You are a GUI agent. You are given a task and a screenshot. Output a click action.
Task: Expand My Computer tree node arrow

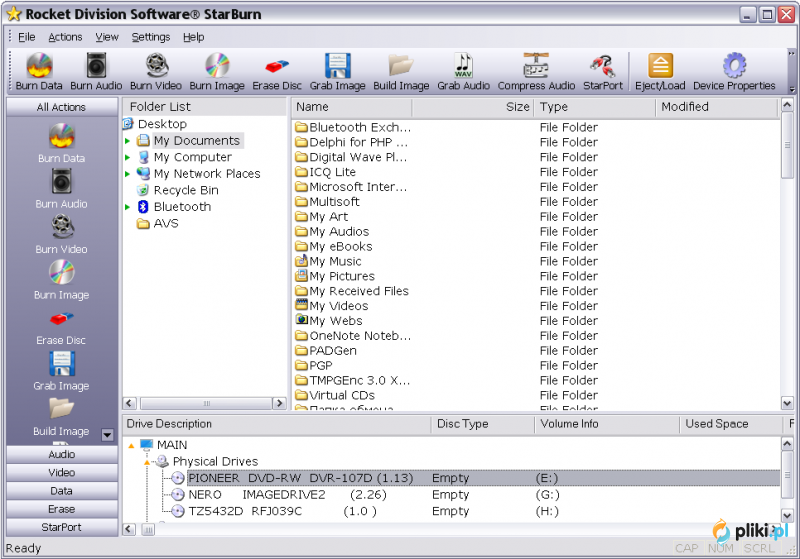[128, 157]
